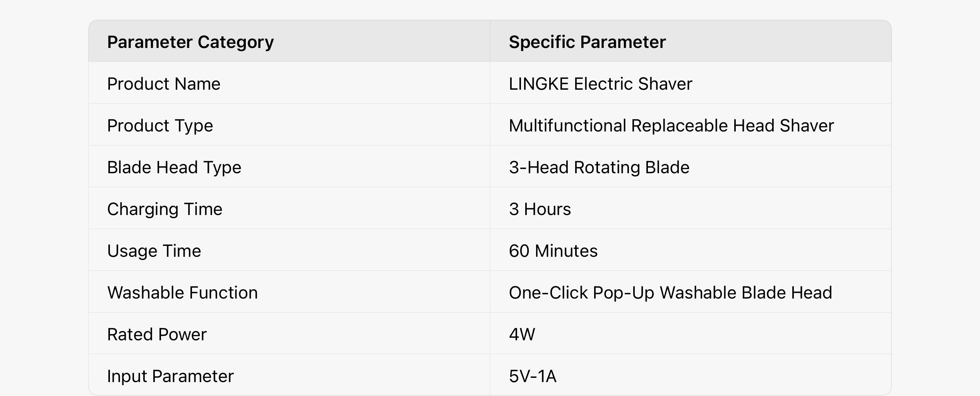Select the "Usage Time" row label

154,251
